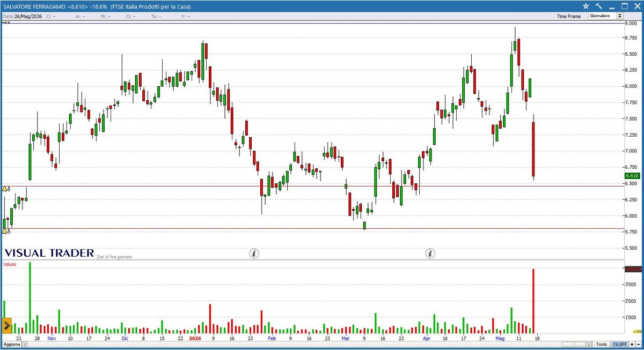Click the current price label 6.610
This screenshot has width=644, height=350.
coord(632,176)
